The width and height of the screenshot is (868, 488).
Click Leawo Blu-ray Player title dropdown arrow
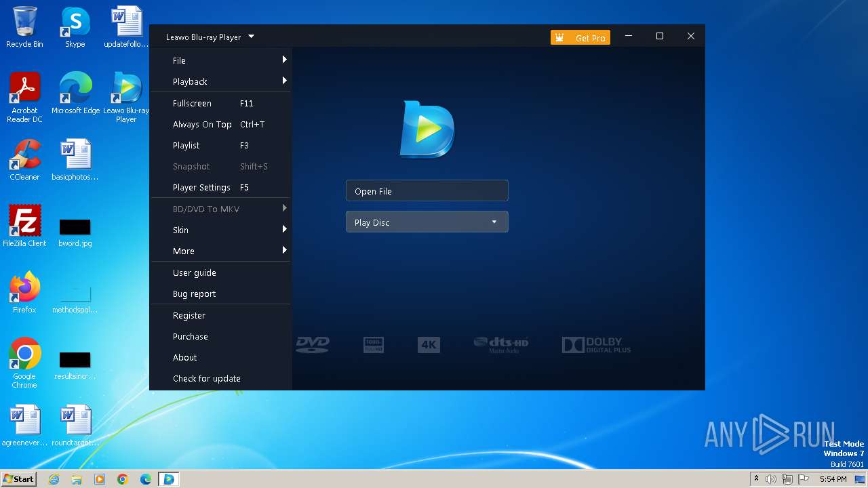pos(251,37)
